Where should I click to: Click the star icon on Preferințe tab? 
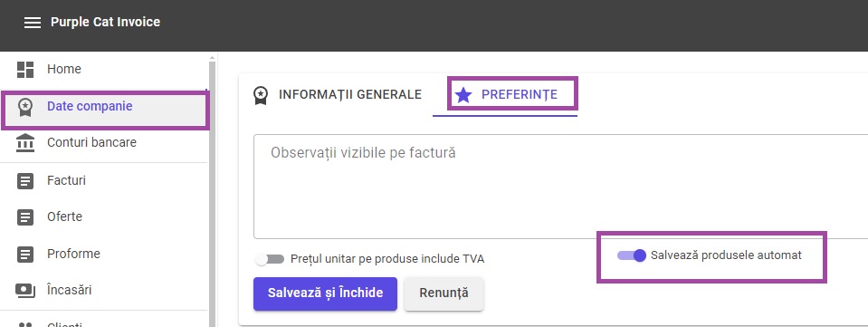463,95
